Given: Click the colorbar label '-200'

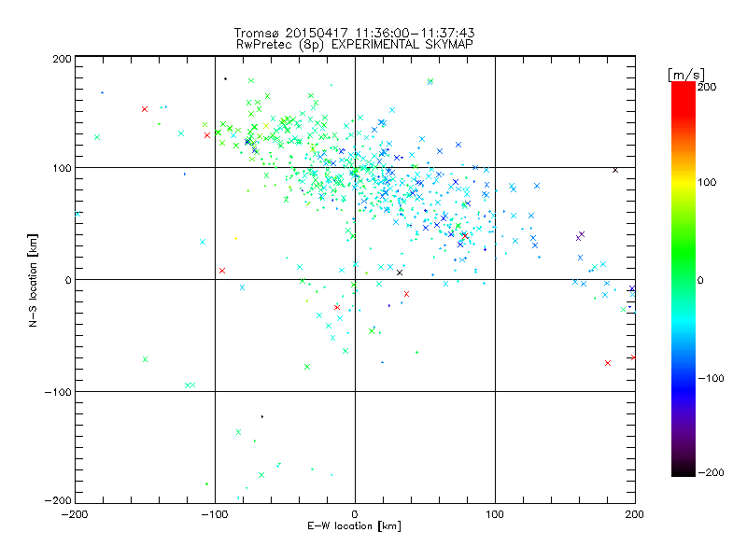Looking at the screenshot, I should click(711, 472).
